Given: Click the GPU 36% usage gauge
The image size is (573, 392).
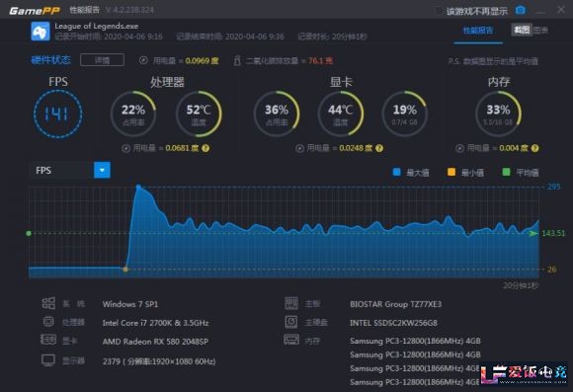Looking at the screenshot, I should coord(277,114).
